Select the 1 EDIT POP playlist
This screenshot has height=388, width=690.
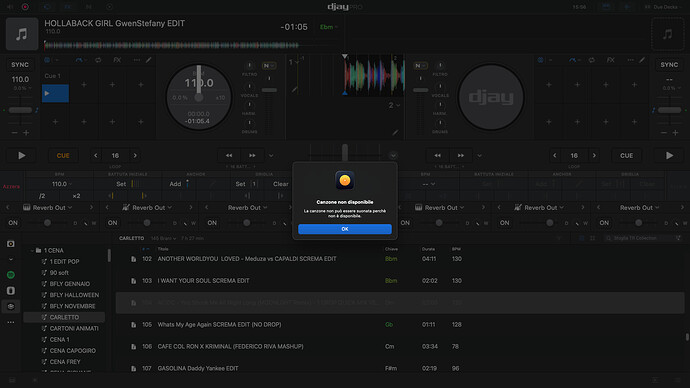tap(64, 262)
